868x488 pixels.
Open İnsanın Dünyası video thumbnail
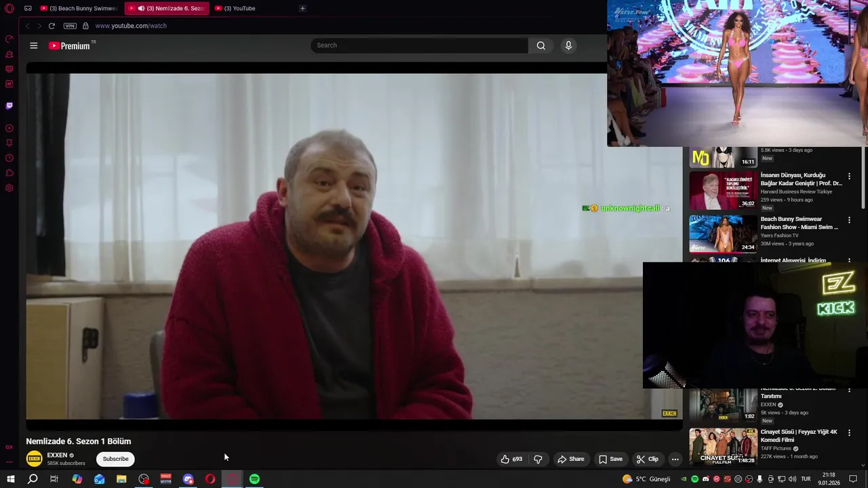[x=723, y=190]
